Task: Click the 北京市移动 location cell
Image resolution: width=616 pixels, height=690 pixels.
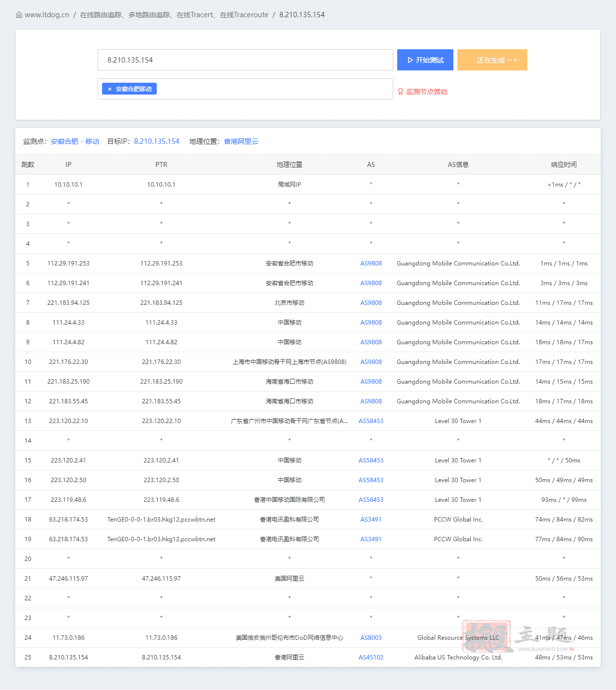Action: (x=289, y=303)
